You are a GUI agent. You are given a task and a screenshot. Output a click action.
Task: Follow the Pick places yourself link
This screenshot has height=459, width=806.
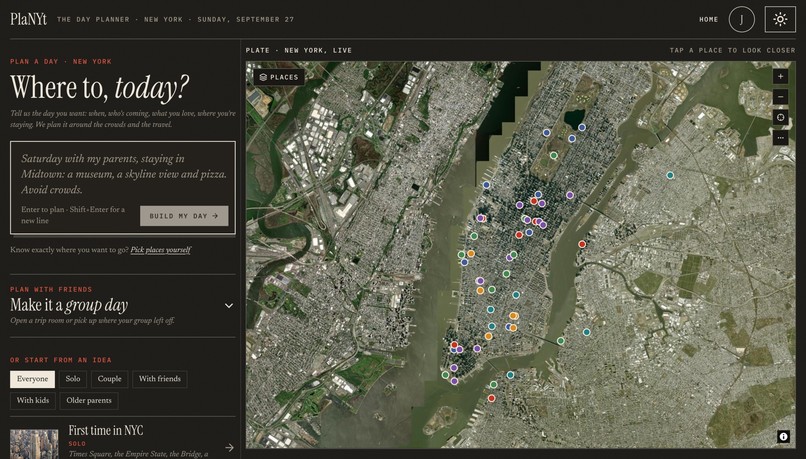click(160, 250)
